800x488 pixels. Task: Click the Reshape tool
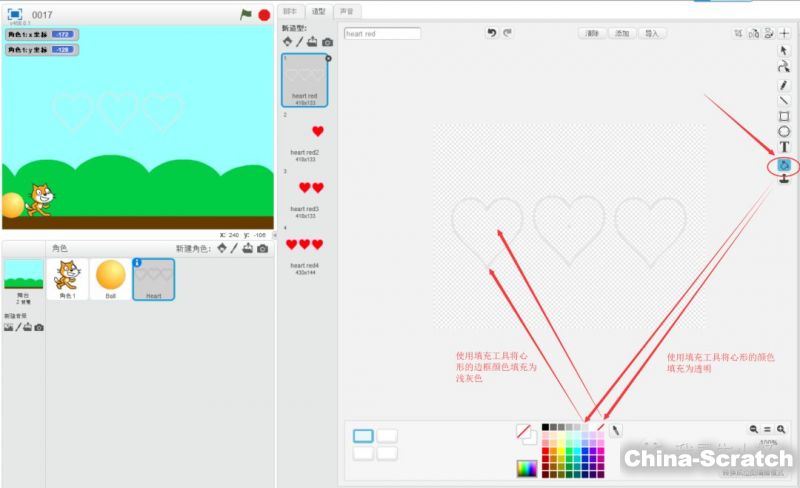click(x=784, y=67)
